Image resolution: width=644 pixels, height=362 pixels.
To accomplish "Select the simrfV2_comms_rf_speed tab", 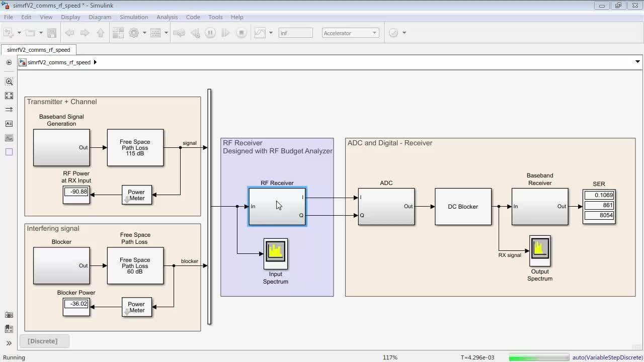I will click(39, 50).
